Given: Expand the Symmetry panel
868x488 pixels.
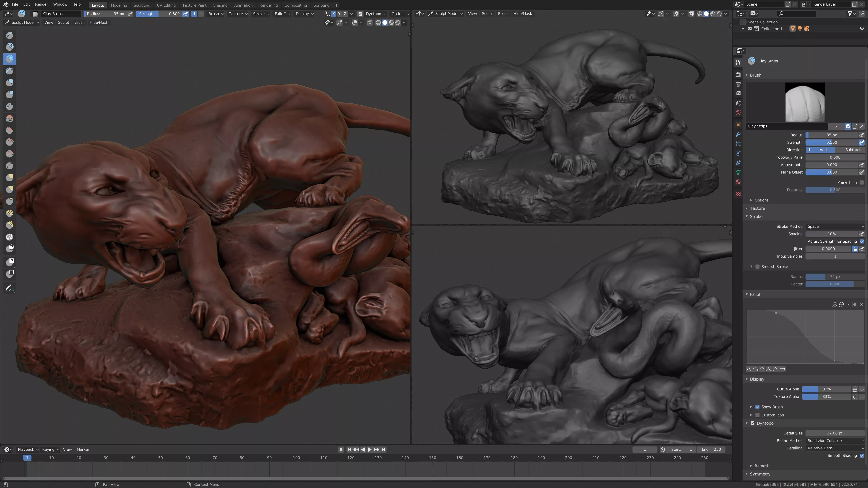Looking at the screenshot, I should pos(760,474).
